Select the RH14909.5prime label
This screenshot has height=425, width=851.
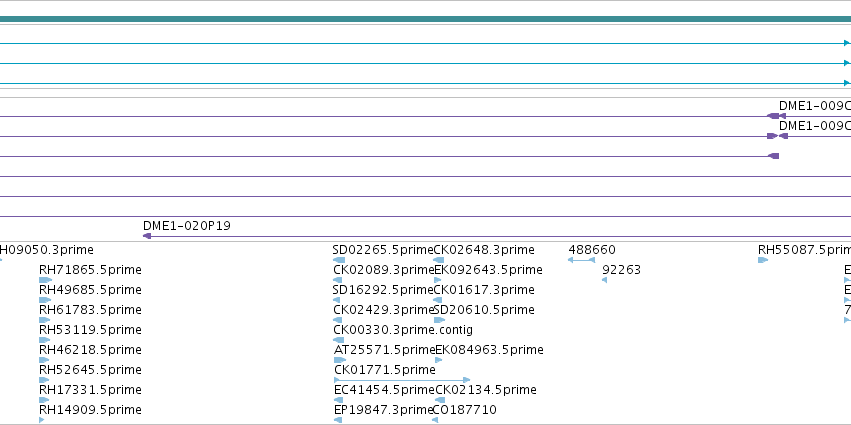click(90, 410)
